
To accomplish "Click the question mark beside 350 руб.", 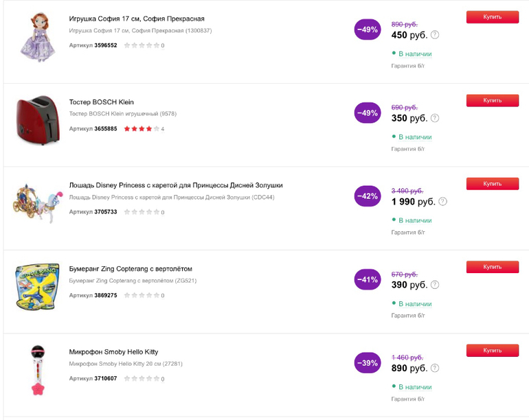I will tap(435, 118).
